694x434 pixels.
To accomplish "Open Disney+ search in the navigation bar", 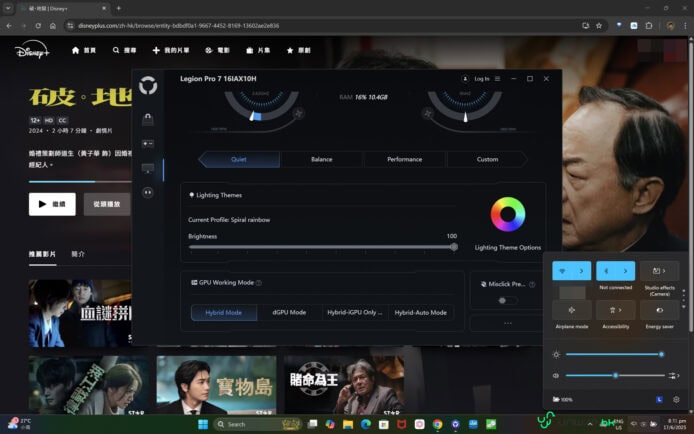I will point(124,50).
